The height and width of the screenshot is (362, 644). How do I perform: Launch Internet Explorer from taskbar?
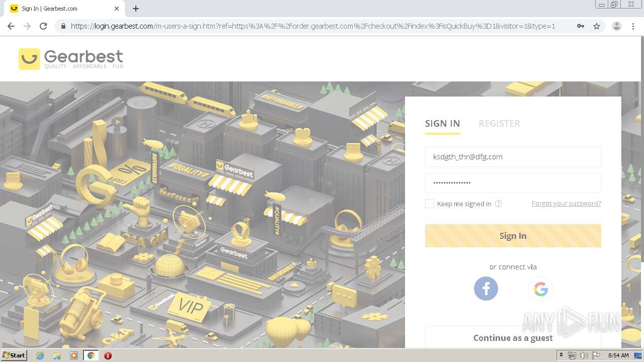(x=40, y=355)
